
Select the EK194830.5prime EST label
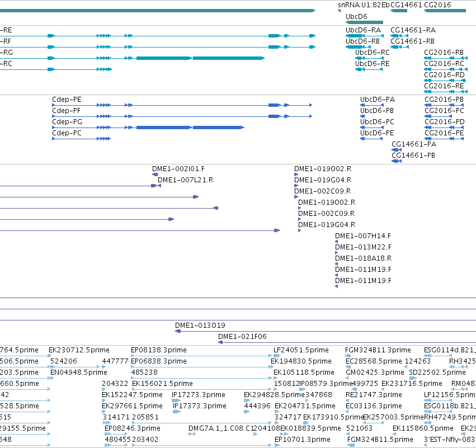[301, 361]
